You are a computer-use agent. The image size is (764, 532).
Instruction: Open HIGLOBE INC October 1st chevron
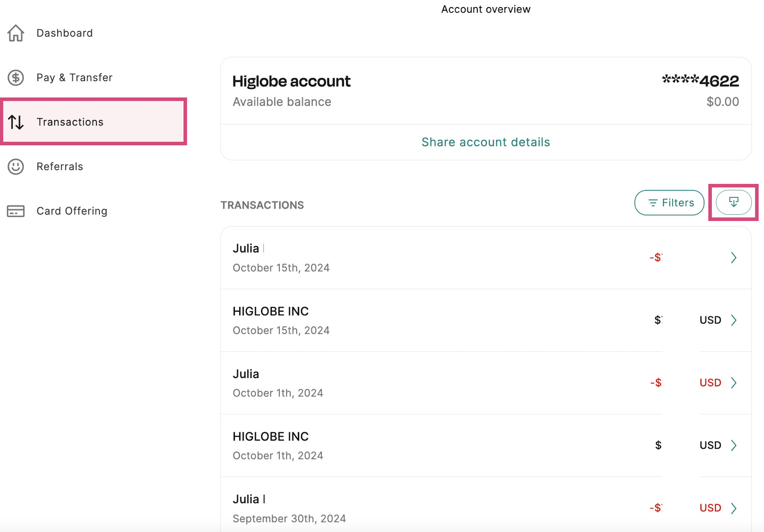pyautogui.click(x=733, y=445)
